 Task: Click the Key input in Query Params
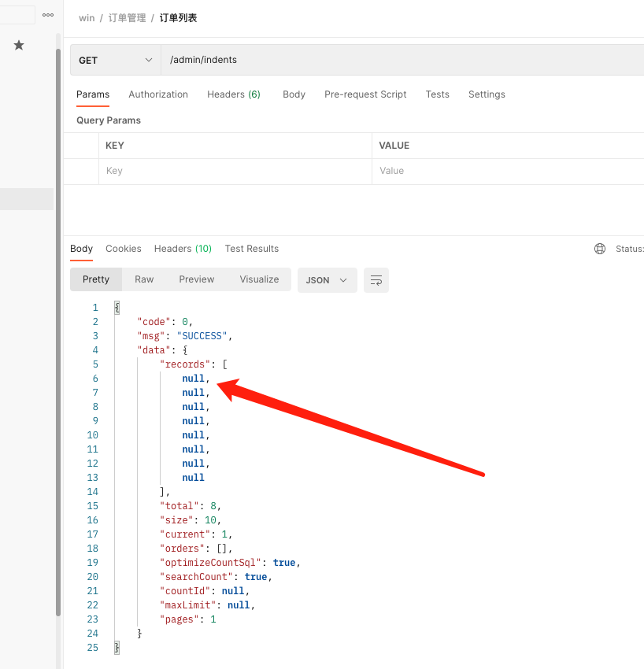pyautogui.click(x=234, y=171)
